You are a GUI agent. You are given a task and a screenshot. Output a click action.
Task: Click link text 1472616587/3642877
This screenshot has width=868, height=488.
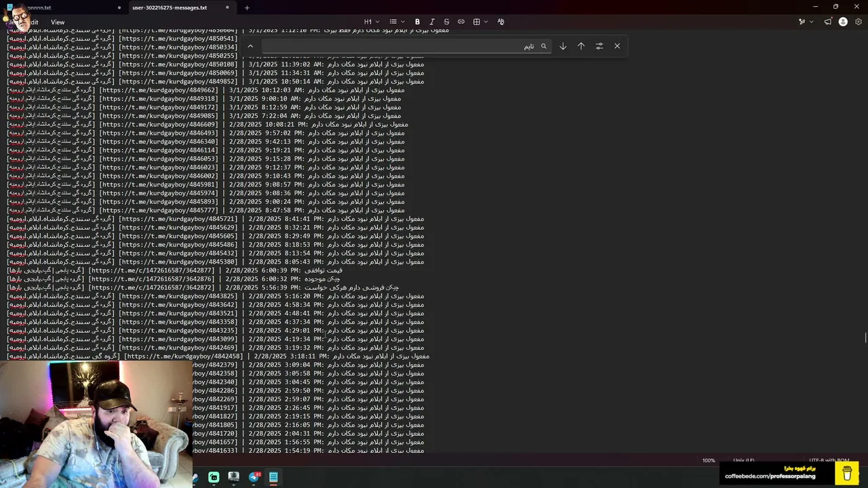point(153,270)
